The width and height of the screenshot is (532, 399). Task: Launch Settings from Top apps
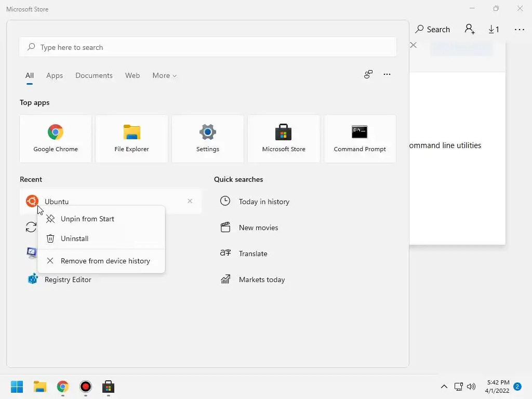pos(208,139)
